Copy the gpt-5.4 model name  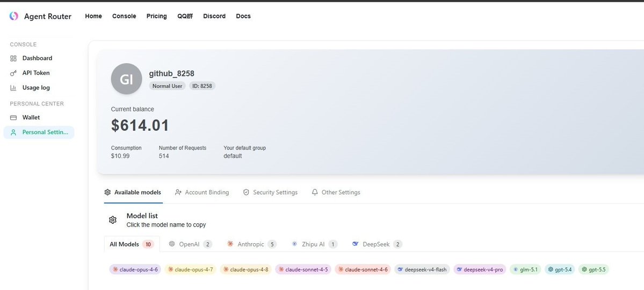pyautogui.click(x=560, y=270)
